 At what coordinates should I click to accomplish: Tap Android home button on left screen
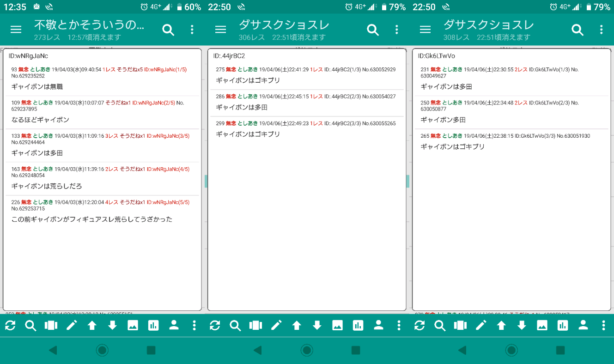tap(102, 350)
